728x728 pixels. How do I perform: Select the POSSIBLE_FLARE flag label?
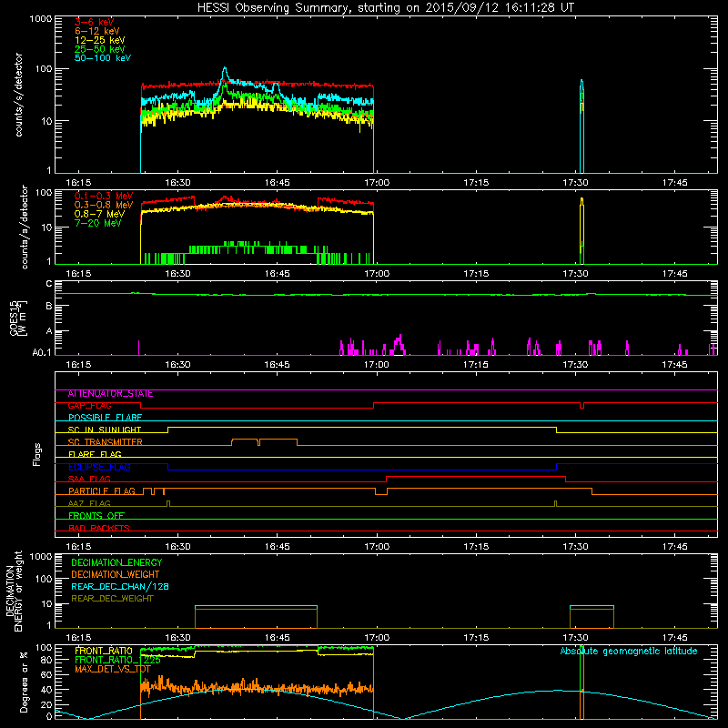pos(105,418)
